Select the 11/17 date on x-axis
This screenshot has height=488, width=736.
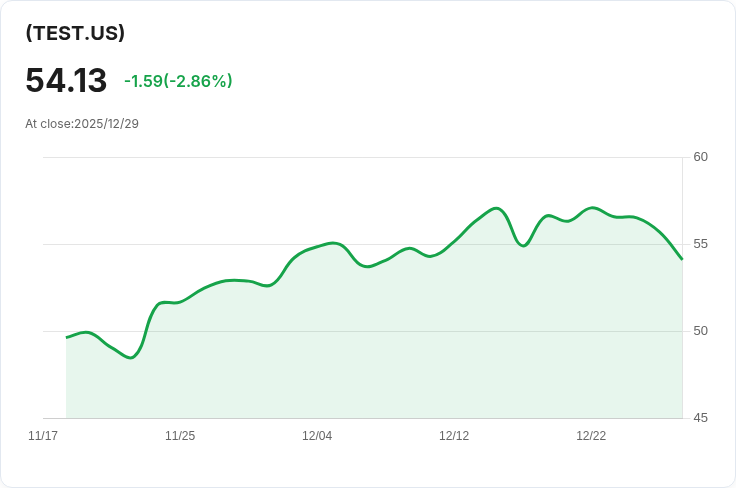pyautogui.click(x=43, y=436)
